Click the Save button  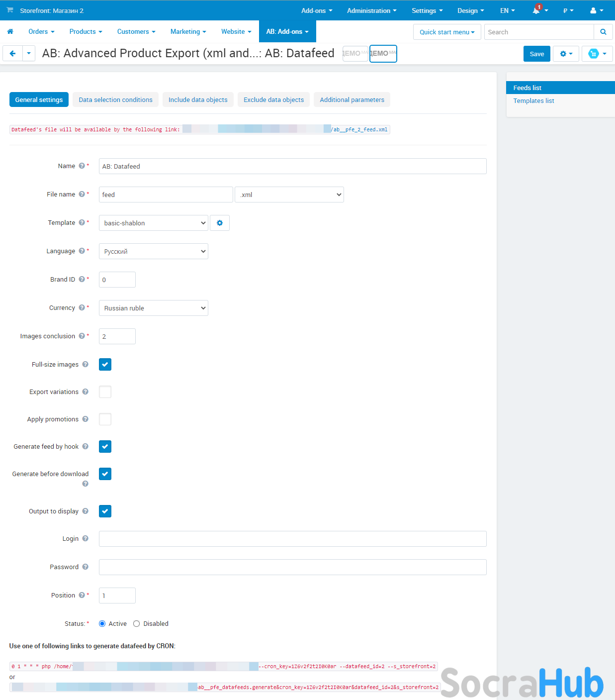pos(537,54)
